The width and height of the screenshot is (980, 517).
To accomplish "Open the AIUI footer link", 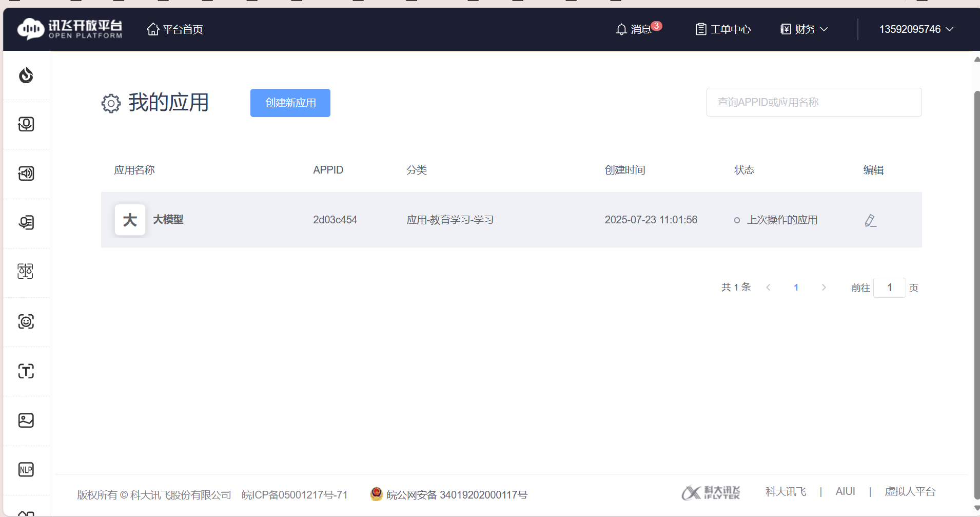I will tap(845, 491).
